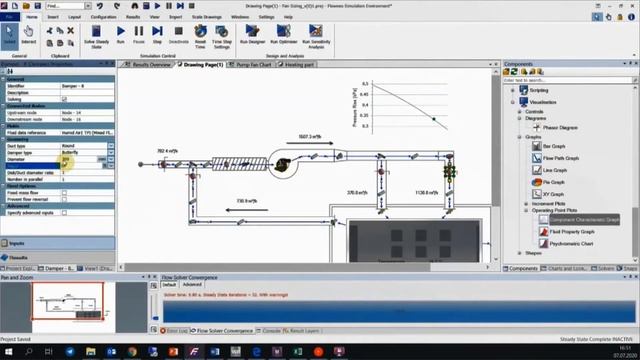Open Run Sensitivity Analysis
640x360 pixels.
[316, 31]
